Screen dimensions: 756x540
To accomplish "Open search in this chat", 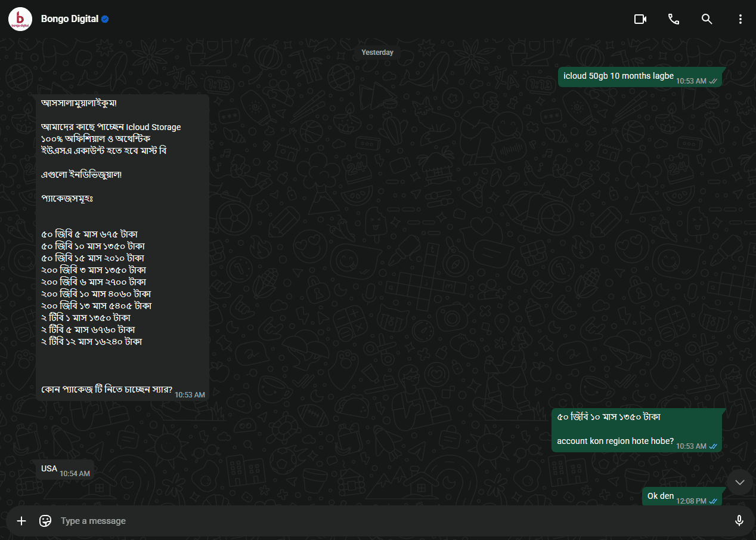I will click(x=707, y=19).
